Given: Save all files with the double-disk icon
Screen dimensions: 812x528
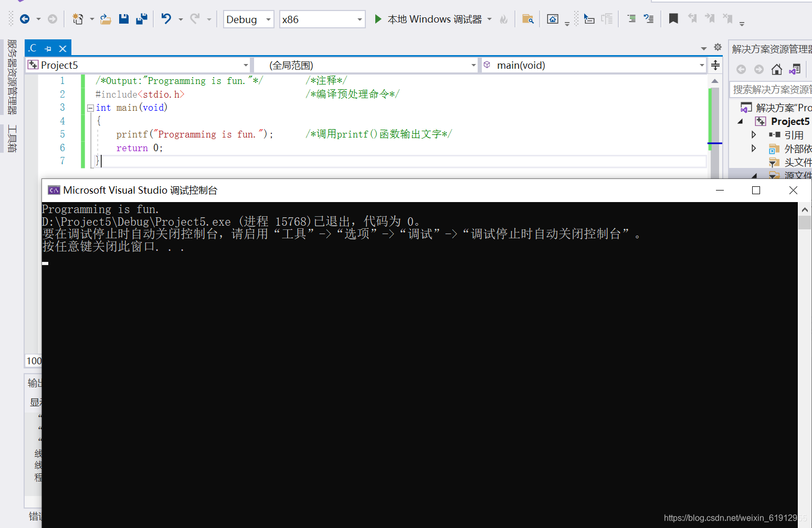Looking at the screenshot, I should (142, 19).
